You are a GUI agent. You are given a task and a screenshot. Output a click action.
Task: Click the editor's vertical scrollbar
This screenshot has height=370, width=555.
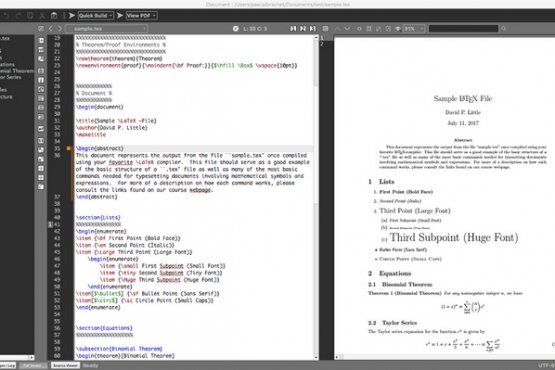coord(316,197)
